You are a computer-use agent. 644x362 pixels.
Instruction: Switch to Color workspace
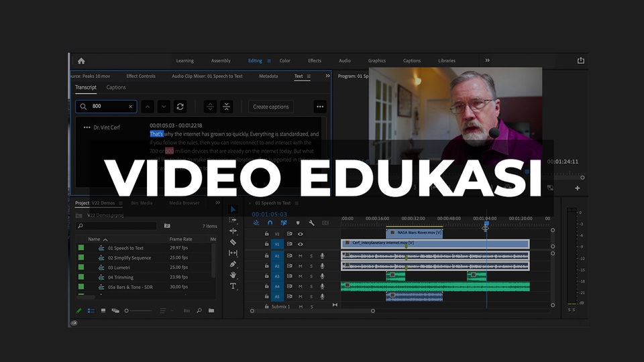pos(284,61)
